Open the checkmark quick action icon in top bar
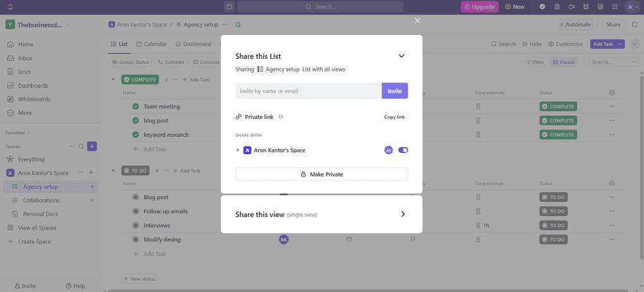644x292 pixels. click(x=542, y=6)
